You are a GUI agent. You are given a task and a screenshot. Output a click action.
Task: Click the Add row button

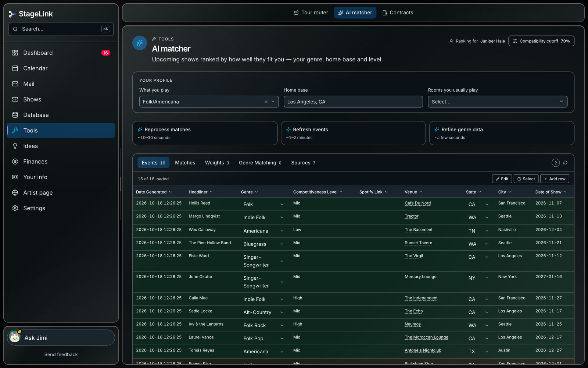pyautogui.click(x=555, y=179)
